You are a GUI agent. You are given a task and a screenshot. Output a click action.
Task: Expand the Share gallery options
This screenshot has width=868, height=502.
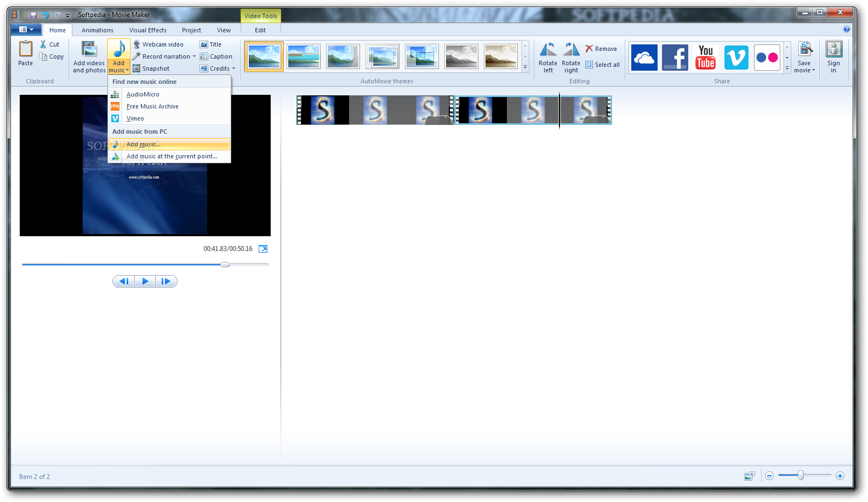click(787, 69)
